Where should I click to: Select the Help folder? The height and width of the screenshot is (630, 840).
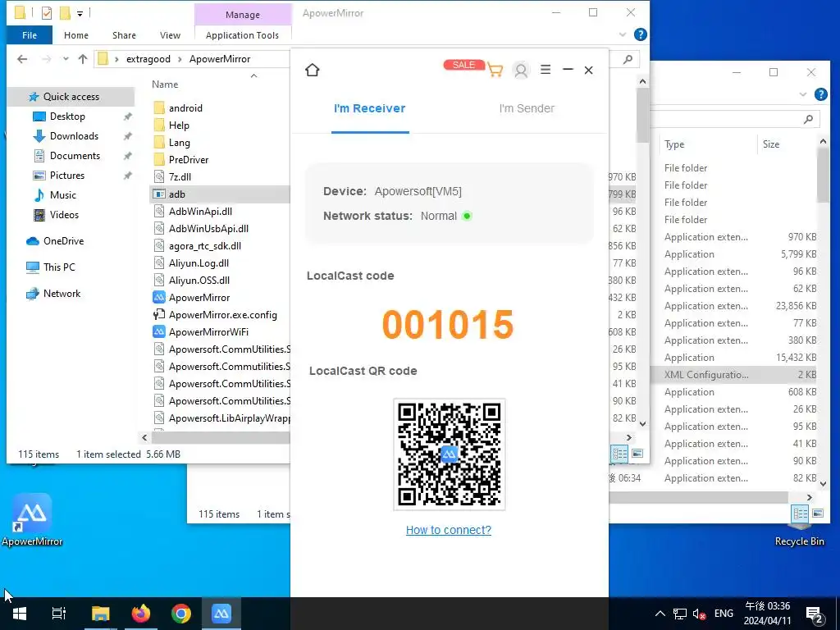coord(179,126)
